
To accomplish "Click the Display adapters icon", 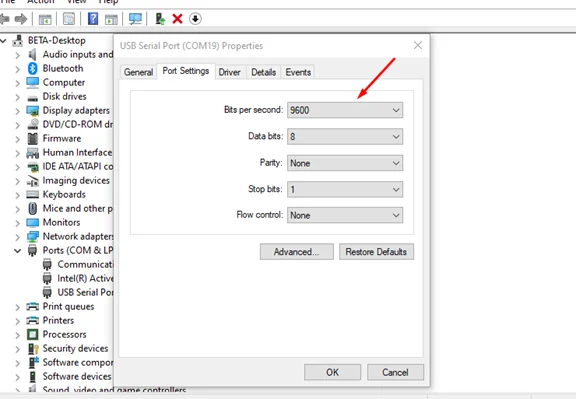I will pos(33,111).
